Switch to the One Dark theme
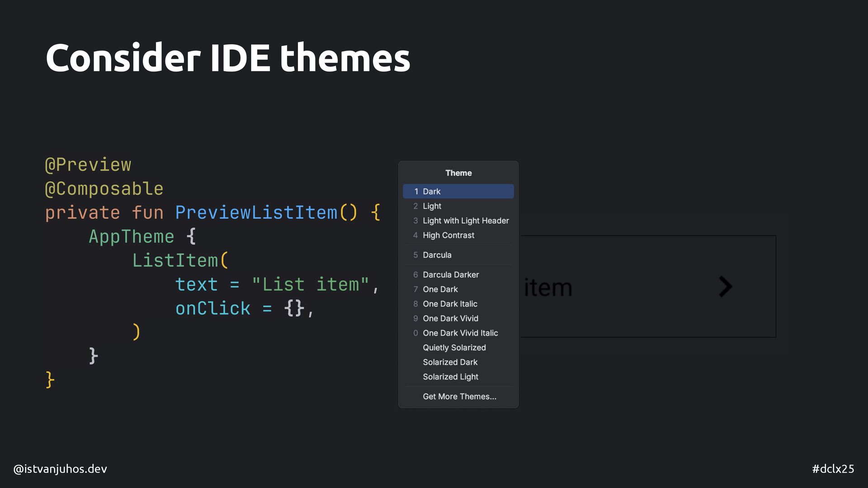868x488 pixels. click(x=458, y=289)
